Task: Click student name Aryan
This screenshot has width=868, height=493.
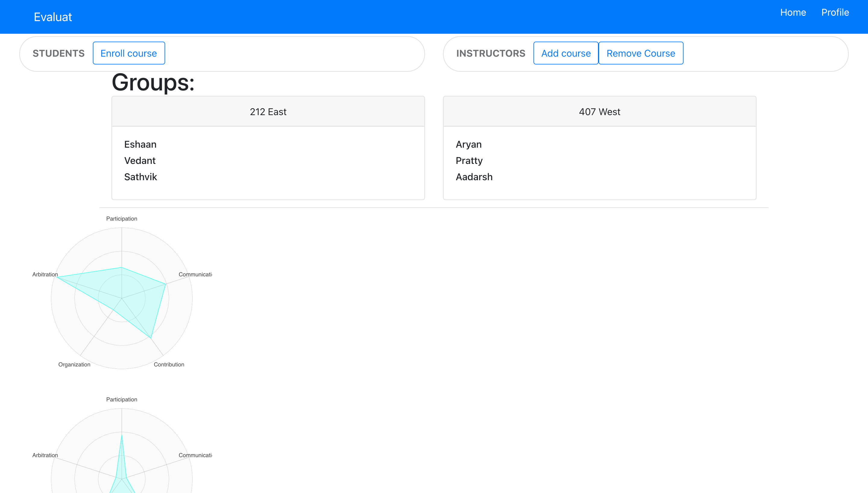Action: [x=469, y=144]
